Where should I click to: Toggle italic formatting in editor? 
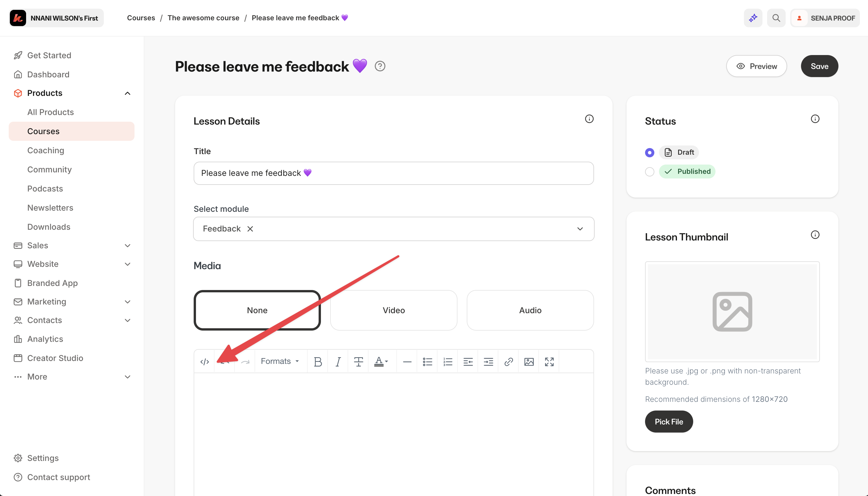point(338,362)
